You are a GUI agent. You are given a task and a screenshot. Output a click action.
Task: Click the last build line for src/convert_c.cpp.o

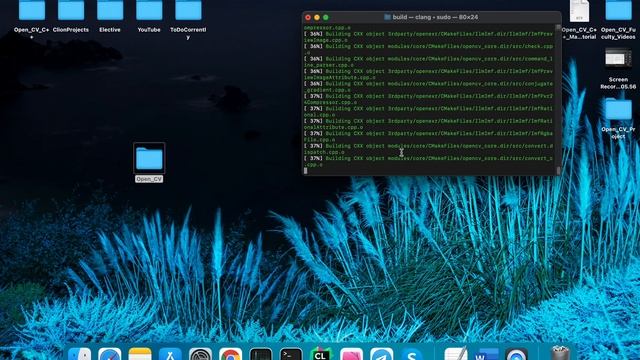[x=428, y=161]
